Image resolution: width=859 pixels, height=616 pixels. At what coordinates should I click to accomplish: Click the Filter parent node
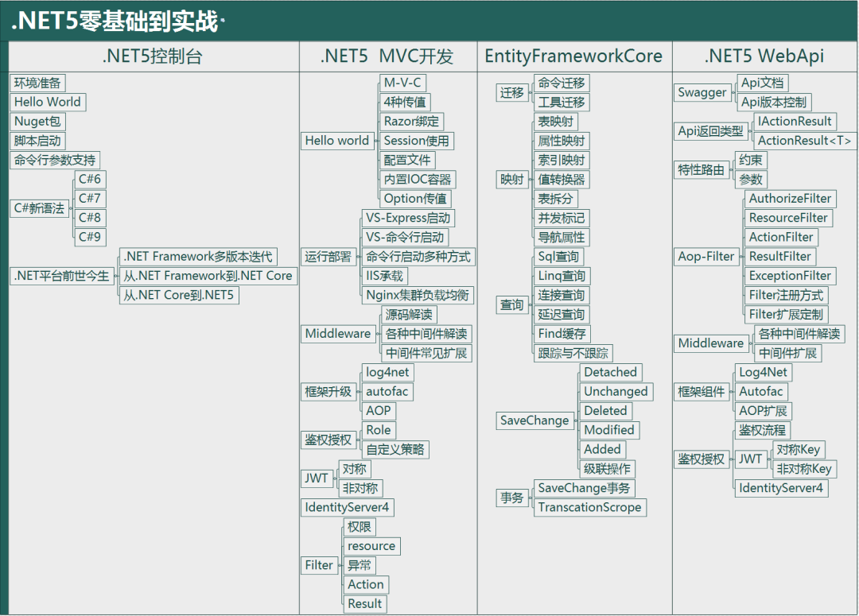click(x=319, y=565)
